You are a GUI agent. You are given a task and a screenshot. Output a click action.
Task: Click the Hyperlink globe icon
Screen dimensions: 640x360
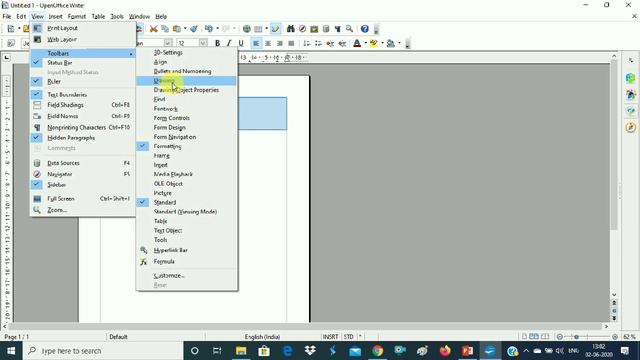pyautogui.click(x=247, y=29)
